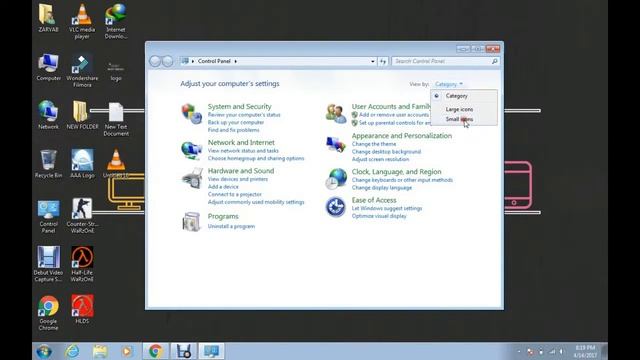Viewport: 640px width, 360px height.
Task: Switch to Debut Video Capture on taskbar
Action: tap(184, 351)
